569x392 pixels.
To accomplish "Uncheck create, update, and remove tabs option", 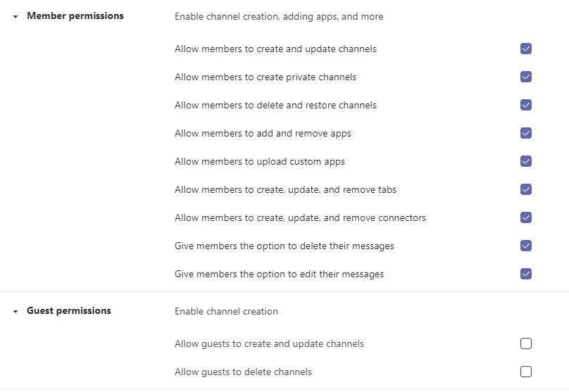I will tap(526, 189).
